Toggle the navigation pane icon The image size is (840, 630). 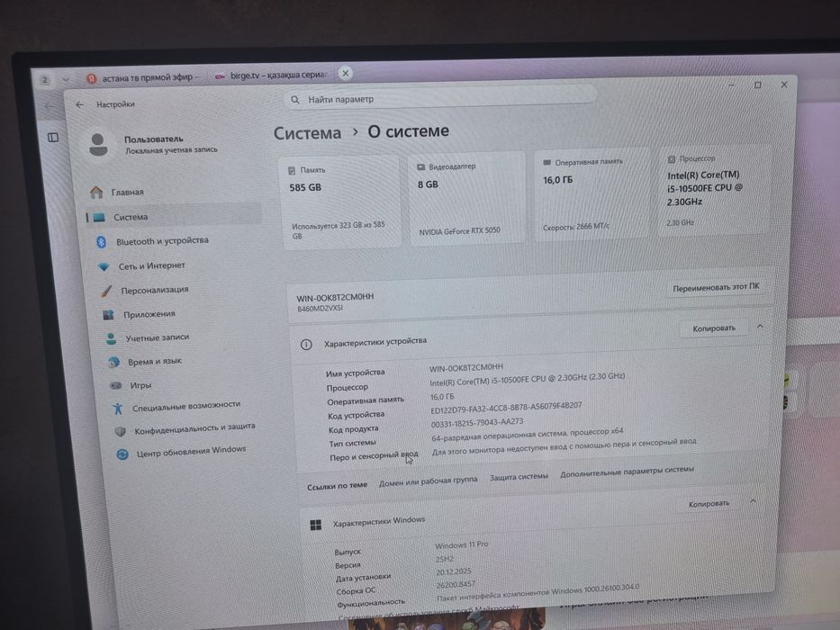click(53, 138)
